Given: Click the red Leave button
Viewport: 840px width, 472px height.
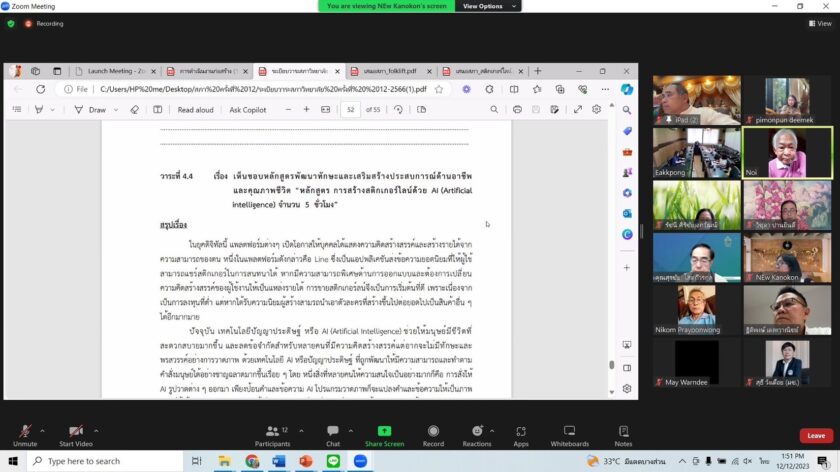Looking at the screenshot, I should (816, 435).
